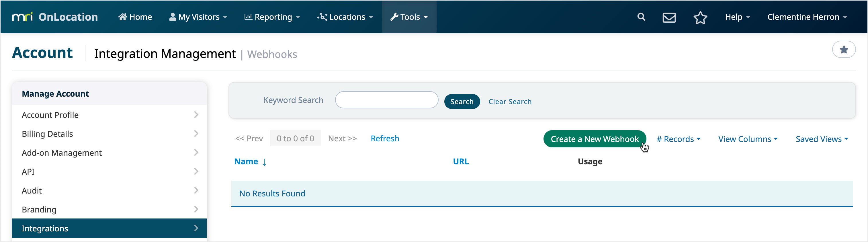Image resolution: width=868 pixels, height=242 pixels.
Task: Open the Clementine Herron user menu
Action: pyautogui.click(x=807, y=17)
